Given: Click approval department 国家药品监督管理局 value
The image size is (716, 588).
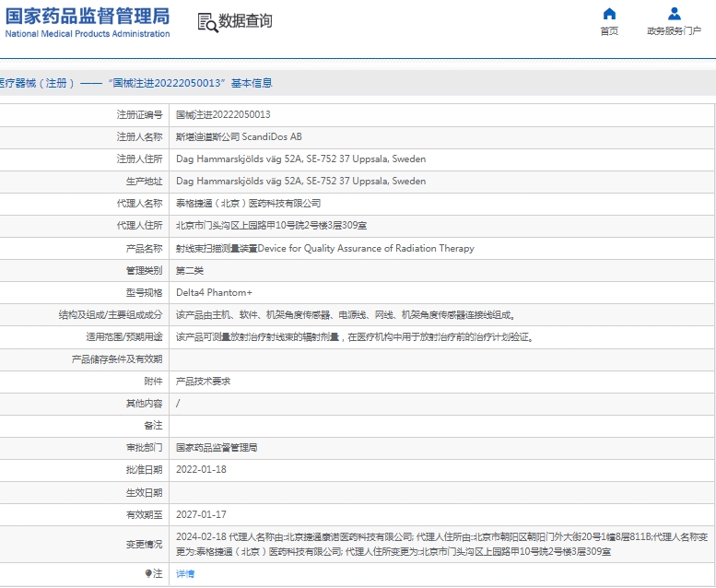Looking at the screenshot, I should (217, 448).
